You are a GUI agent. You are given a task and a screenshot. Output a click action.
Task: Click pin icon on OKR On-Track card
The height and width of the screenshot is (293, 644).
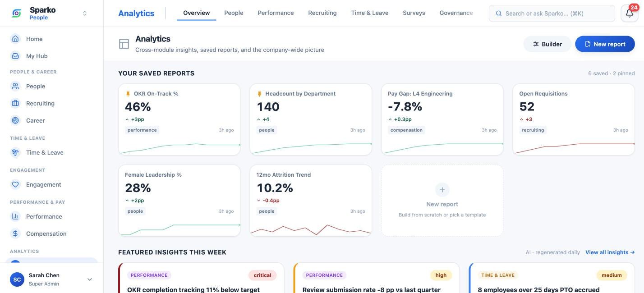coord(128,94)
